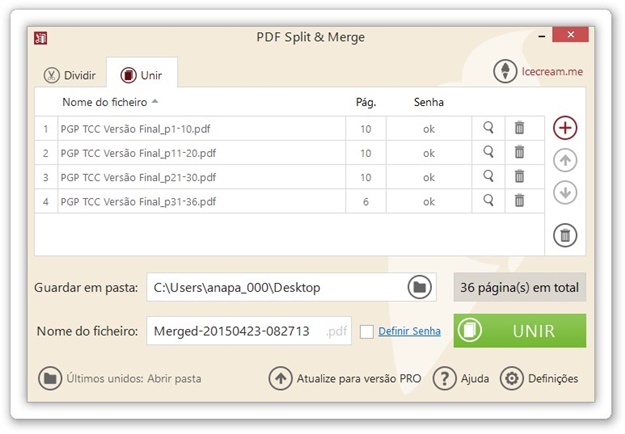This screenshot has width=625, height=434.
Task: Click Últimos unidos: Abrir pasta
Action: tap(134, 378)
